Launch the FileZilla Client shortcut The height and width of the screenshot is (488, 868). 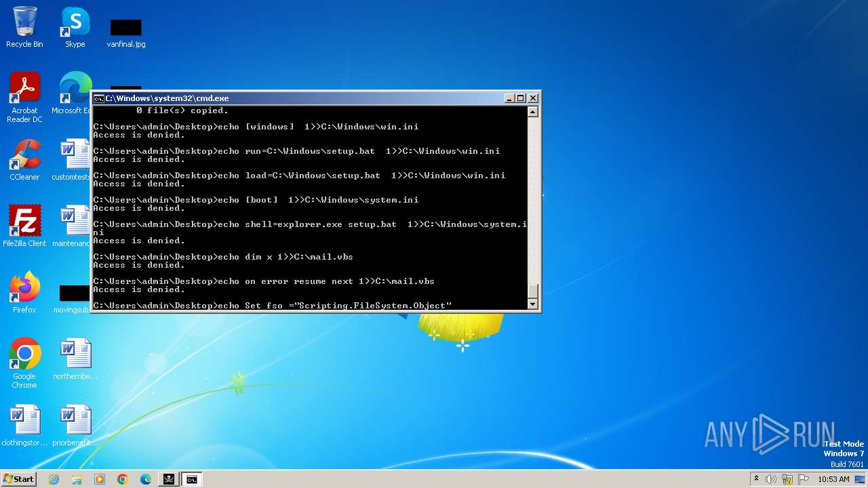click(24, 226)
